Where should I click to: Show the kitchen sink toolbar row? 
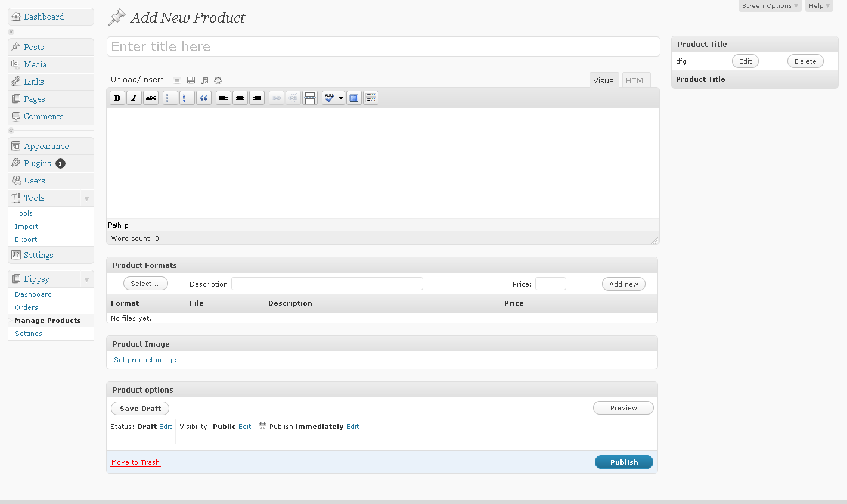tap(371, 98)
